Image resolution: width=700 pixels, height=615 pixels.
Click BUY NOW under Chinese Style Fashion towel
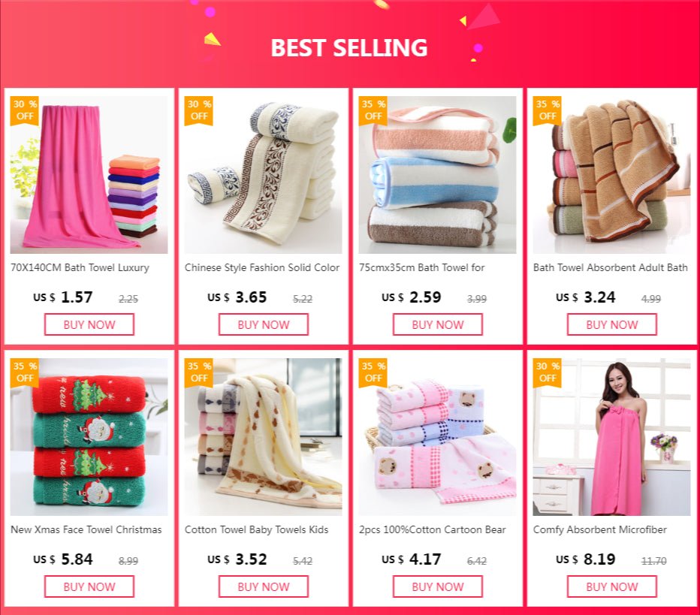point(264,324)
